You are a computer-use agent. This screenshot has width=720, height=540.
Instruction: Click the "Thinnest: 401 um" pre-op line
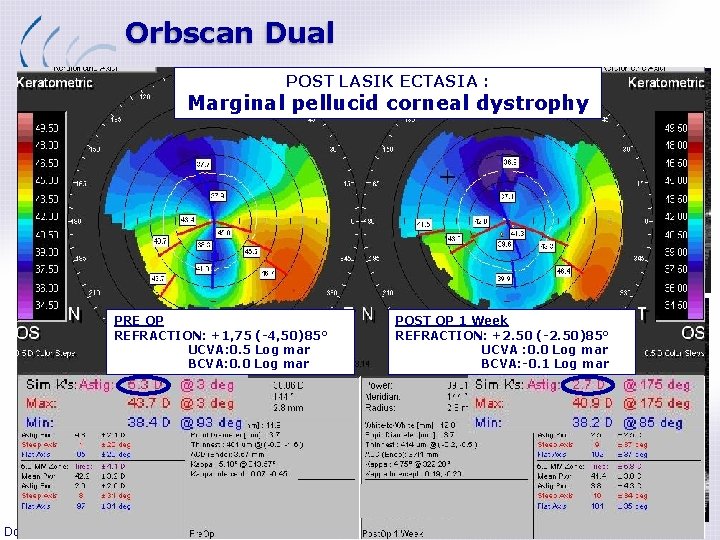[x=246, y=444]
